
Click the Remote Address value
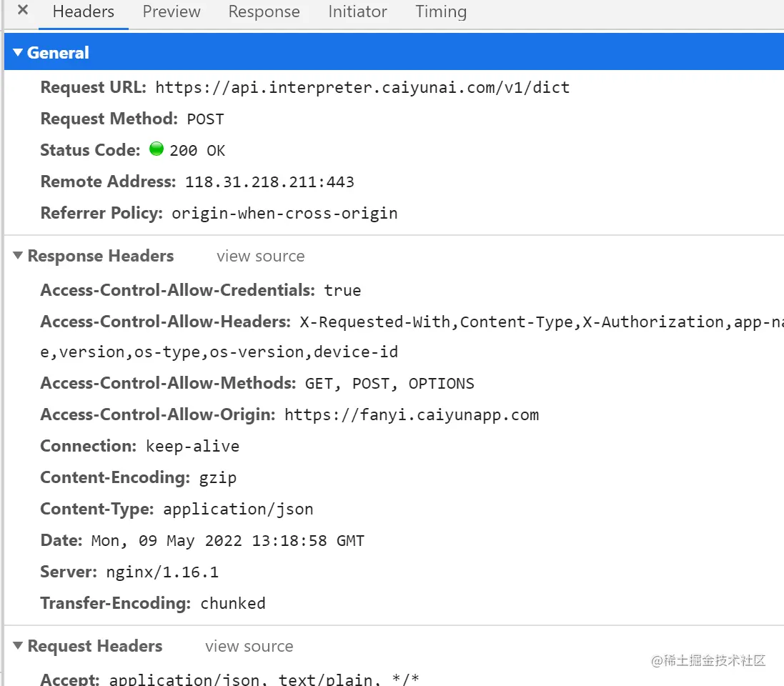pos(269,182)
